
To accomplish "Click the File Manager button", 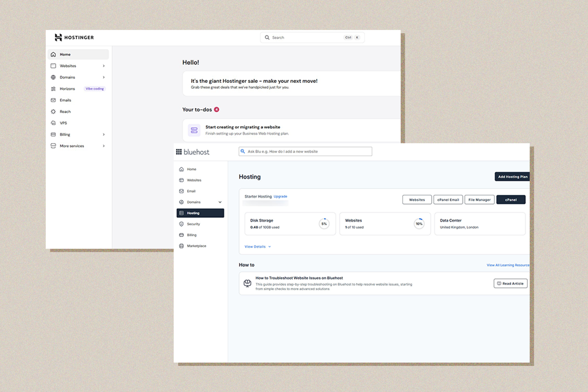I will [479, 200].
